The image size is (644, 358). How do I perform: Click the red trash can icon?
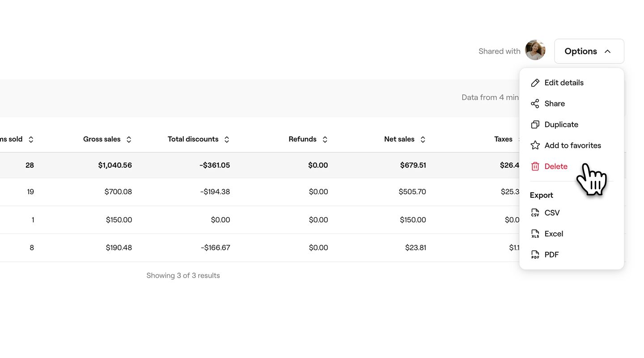535,166
